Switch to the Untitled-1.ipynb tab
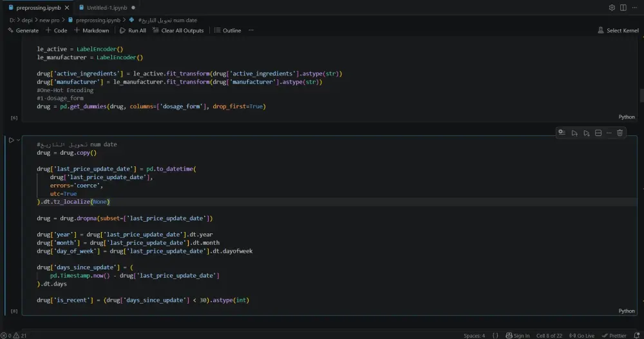 (107, 7)
